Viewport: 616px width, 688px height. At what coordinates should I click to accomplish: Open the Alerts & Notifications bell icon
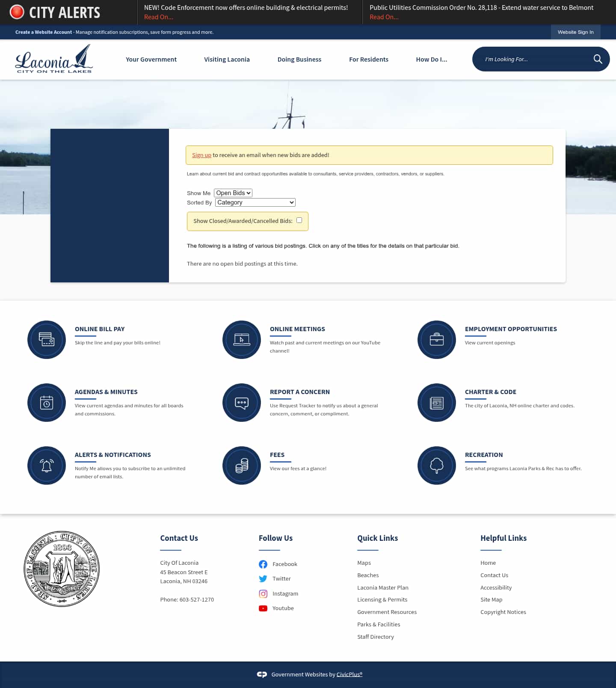47,466
